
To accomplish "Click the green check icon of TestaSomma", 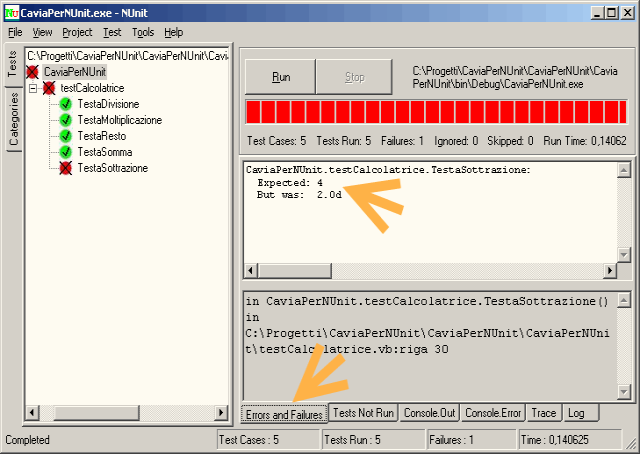I will pos(65,152).
